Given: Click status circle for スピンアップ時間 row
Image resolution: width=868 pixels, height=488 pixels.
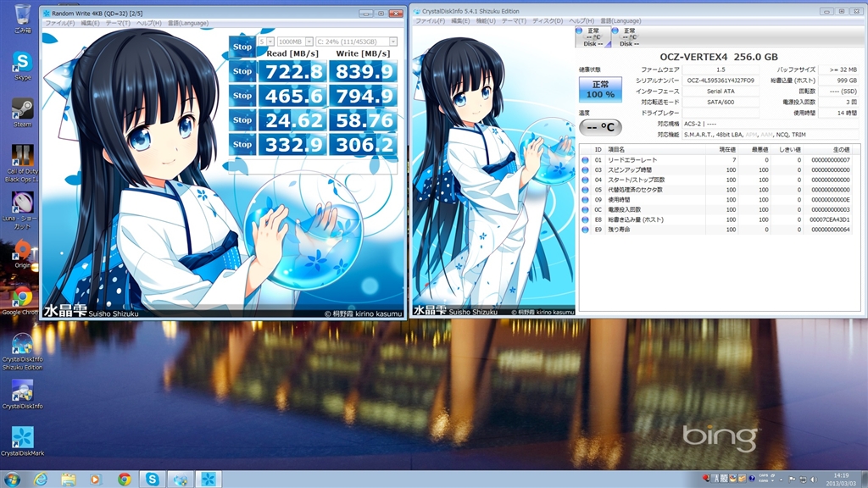Looking at the screenshot, I should coord(585,169).
